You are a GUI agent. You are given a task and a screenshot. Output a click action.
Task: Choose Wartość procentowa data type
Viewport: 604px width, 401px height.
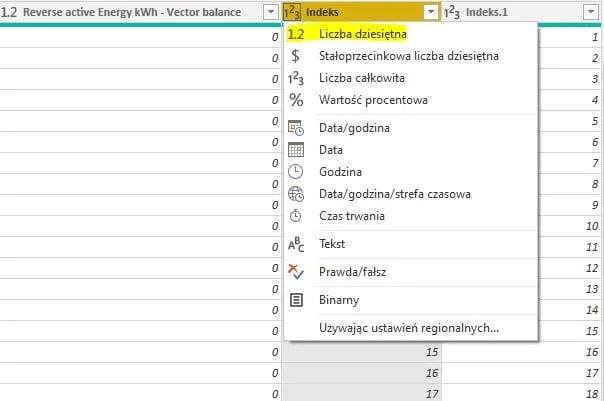(411, 100)
